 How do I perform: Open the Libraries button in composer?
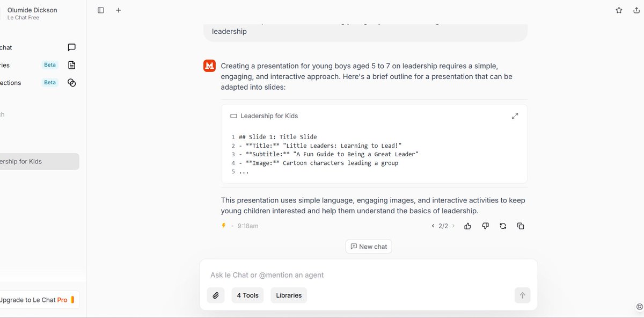pos(289,295)
